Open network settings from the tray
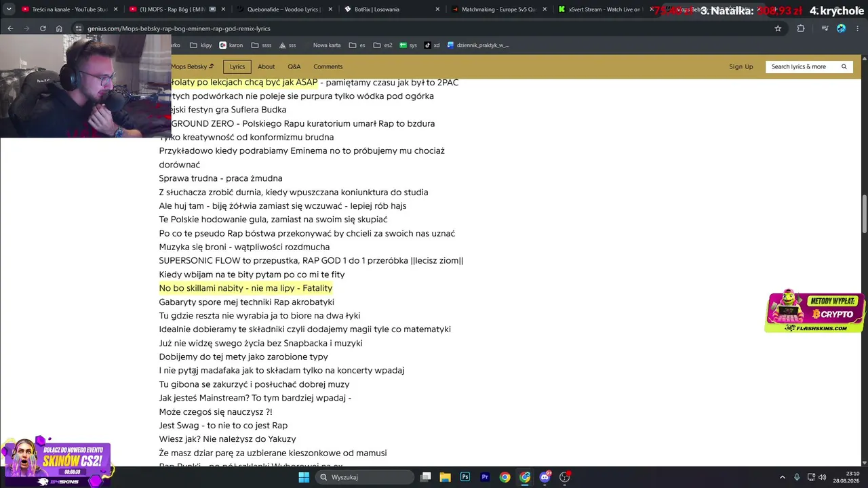This screenshot has width=868, height=488. point(812,477)
